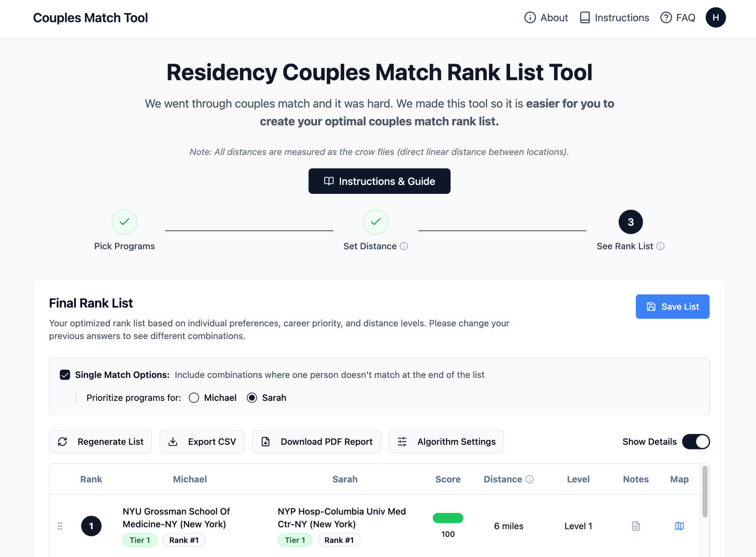This screenshot has height=557, width=756.
Task: Select the Sarah radio button
Action: [252, 398]
